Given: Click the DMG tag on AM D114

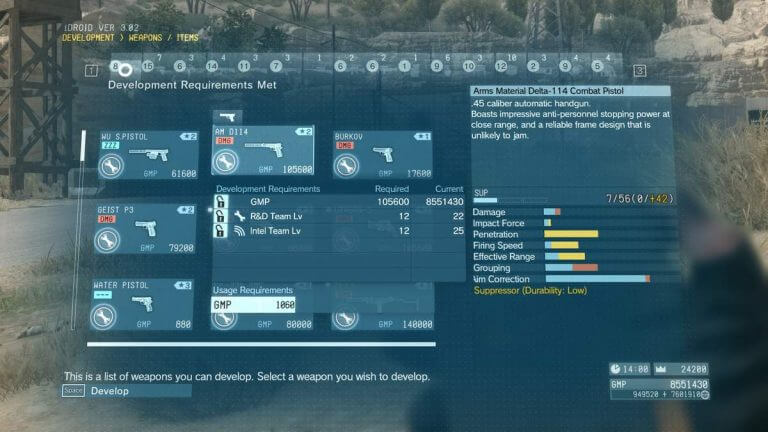Looking at the screenshot, I should (x=224, y=141).
